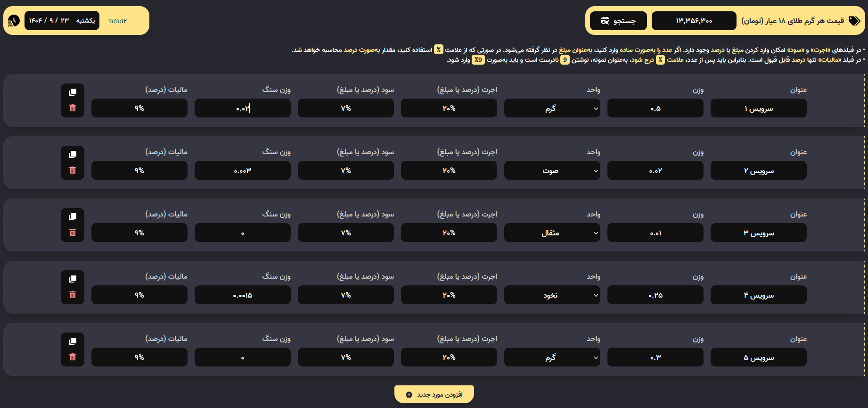
Task: Duplicate the سرویس ۲ row
Action: 73,155
